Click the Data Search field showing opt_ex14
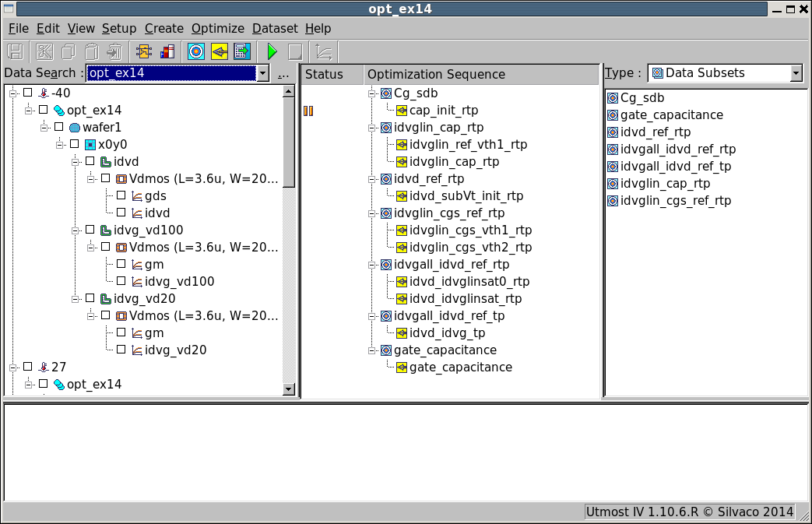Image resolution: width=812 pixels, height=524 pixels. 171,73
